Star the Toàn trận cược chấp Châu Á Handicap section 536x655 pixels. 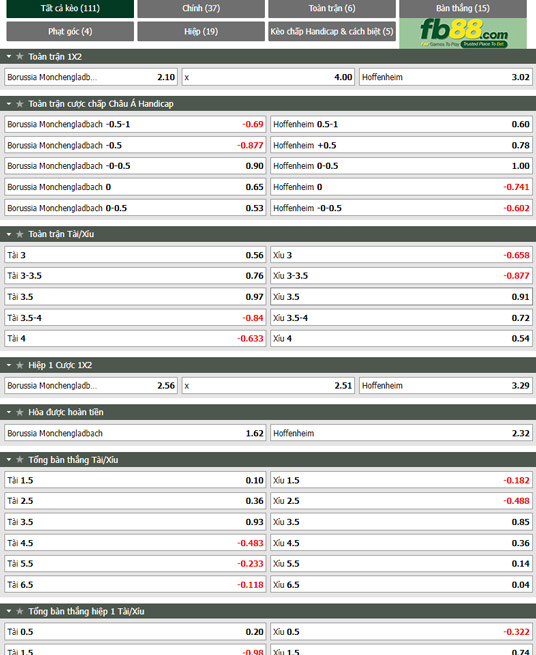[20, 104]
